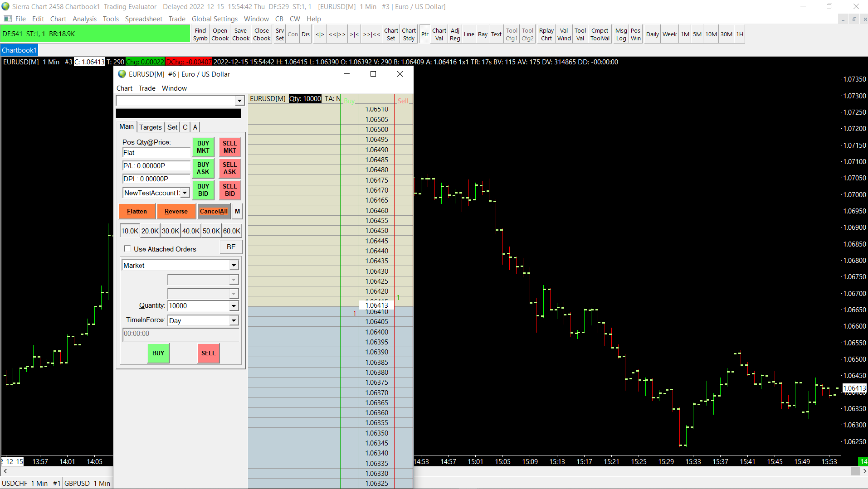
Task: Close Chartbook toolbar button
Action: coord(262,34)
